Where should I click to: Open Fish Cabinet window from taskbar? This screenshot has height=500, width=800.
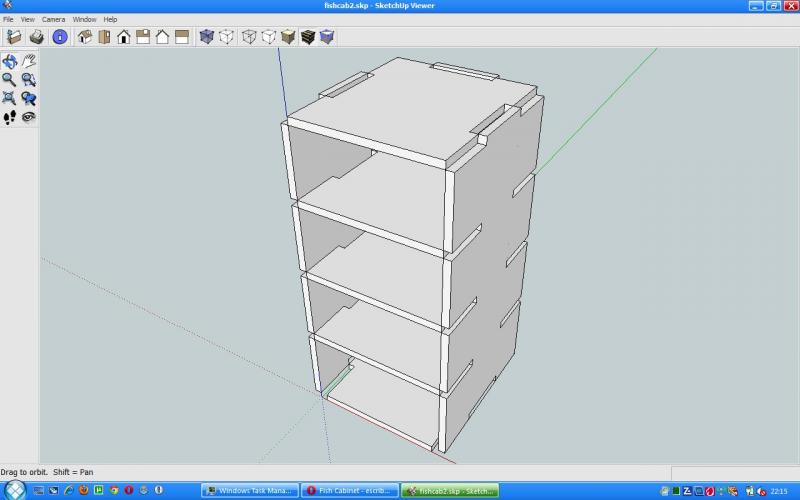(x=349, y=491)
